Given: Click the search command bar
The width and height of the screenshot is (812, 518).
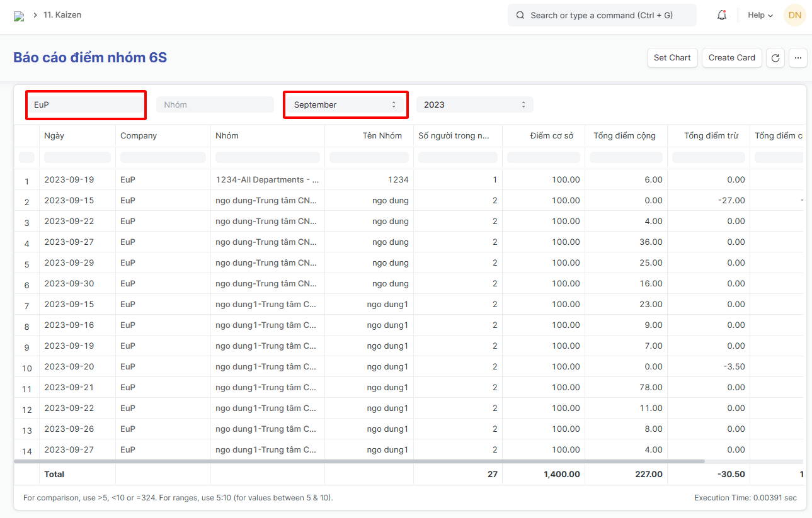Looking at the screenshot, I should point(602,16).
